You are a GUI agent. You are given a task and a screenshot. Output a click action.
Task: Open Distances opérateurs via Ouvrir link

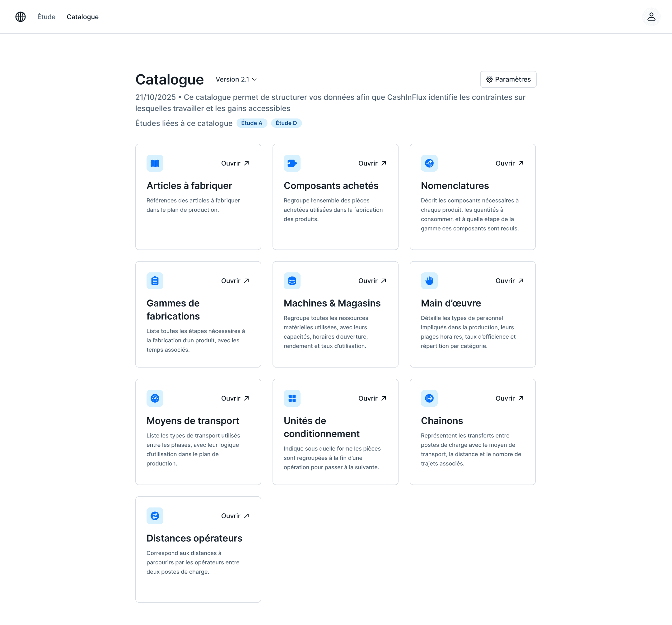click(235, 516)
